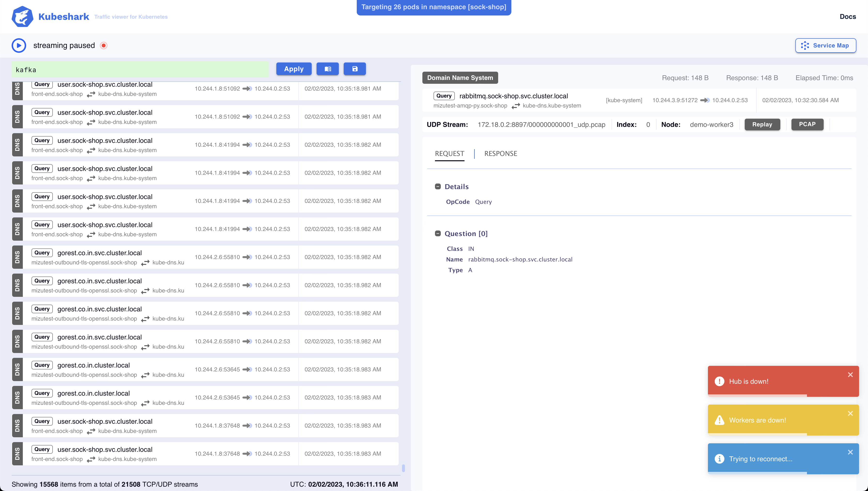
Task: Click the Kubeshark shark logo
Action: coord(22,16)
